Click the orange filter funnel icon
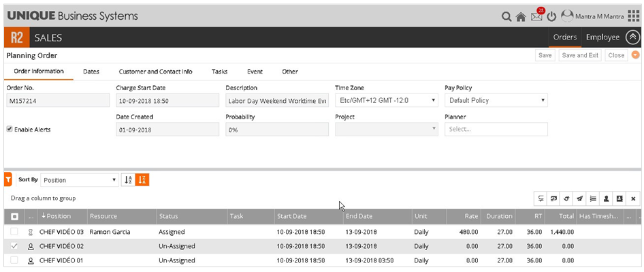The height and width of the screenshot is (272, 644). [x=7, y=179]
